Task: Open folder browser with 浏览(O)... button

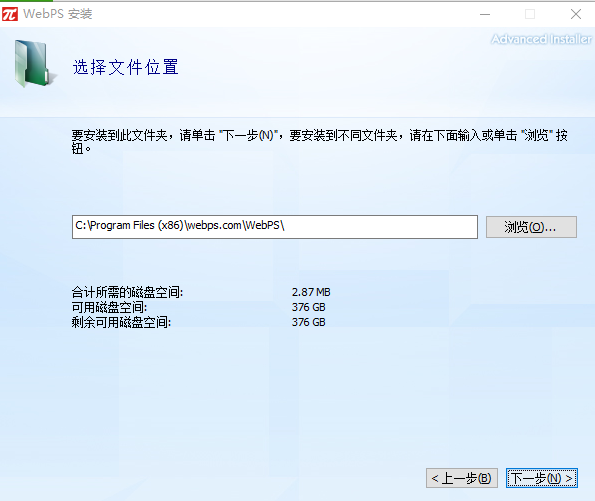Action: point(531,227)
